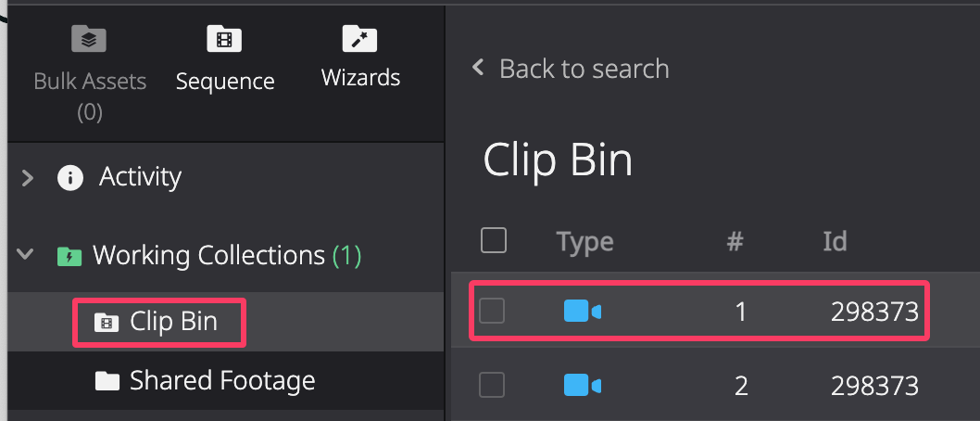Viewport: 980px width, 421px height.
Task: Collapse the Working Collections chevron
Action: 26,255
